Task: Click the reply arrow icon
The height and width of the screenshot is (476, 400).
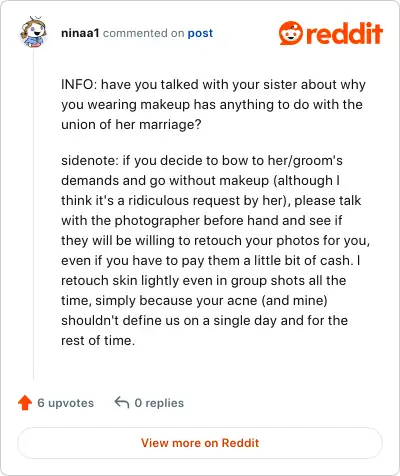Action: (x=122, y=402)
